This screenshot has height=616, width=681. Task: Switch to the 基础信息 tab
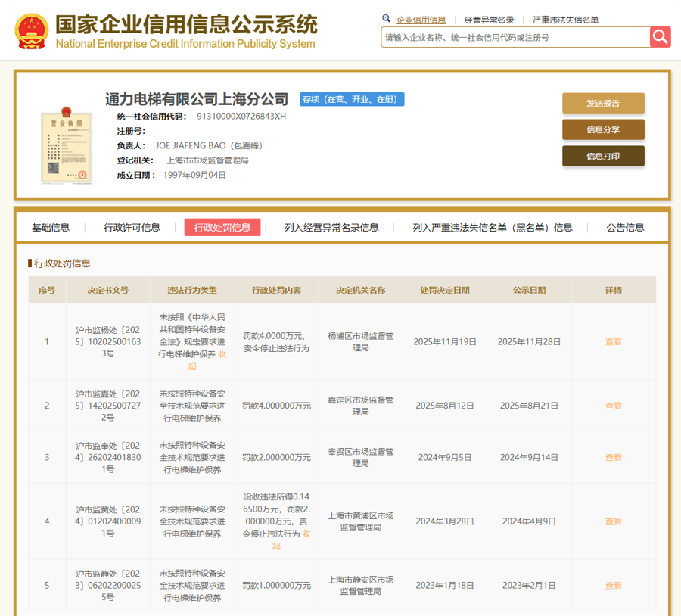51,227
